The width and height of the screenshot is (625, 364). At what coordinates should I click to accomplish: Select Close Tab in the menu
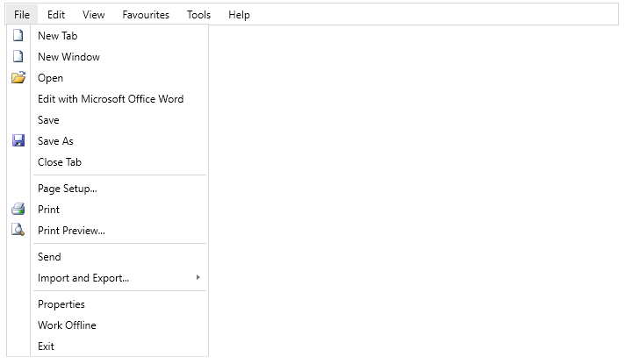click(108, 162)
